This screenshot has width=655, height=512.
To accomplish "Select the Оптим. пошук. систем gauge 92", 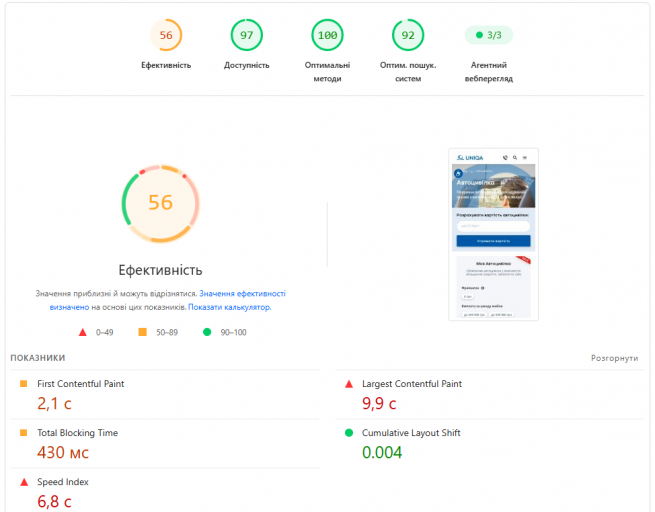I will click(x=408, y=35).
